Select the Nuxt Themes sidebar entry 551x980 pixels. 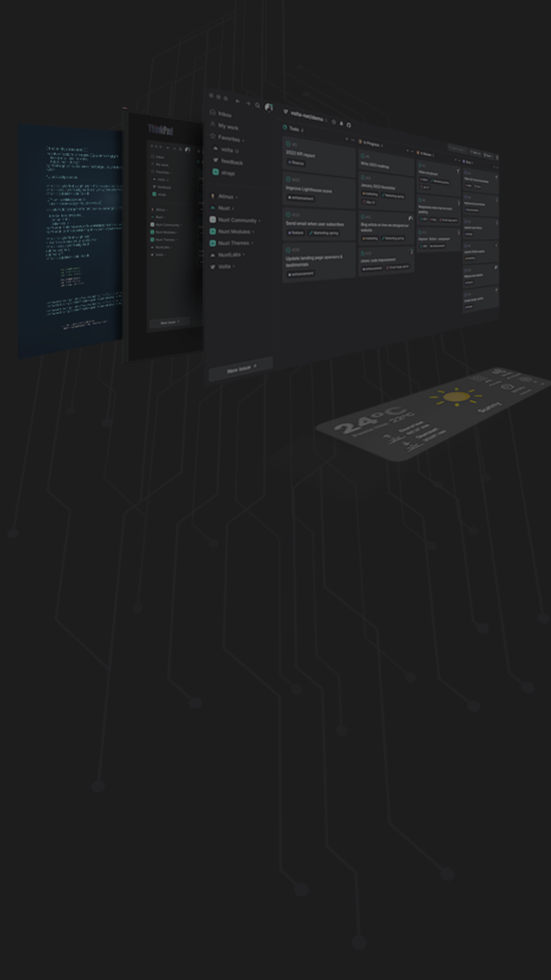[231, 243]
